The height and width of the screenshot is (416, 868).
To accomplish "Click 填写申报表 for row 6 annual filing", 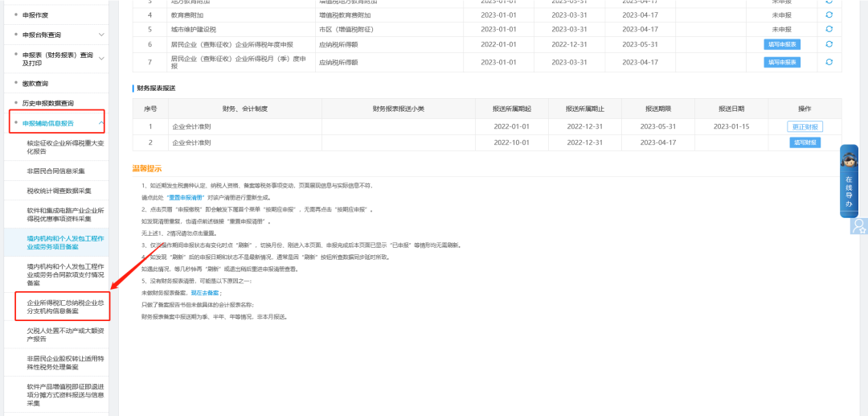I will click(782, 44).
